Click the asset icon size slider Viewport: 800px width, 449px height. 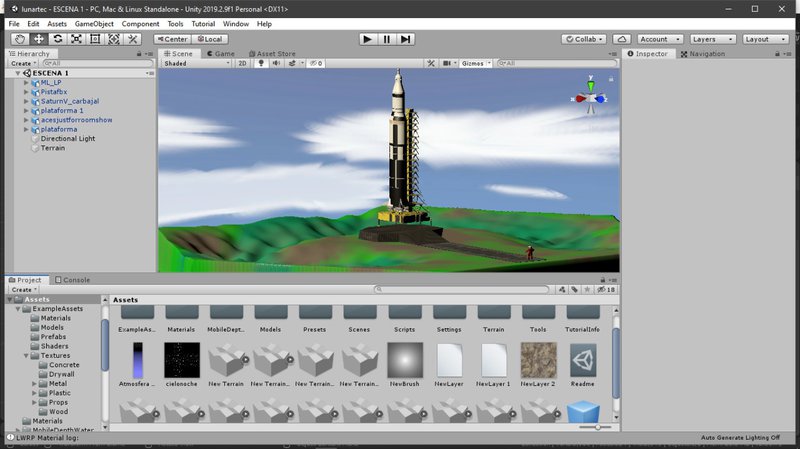[x=598, y=427]
